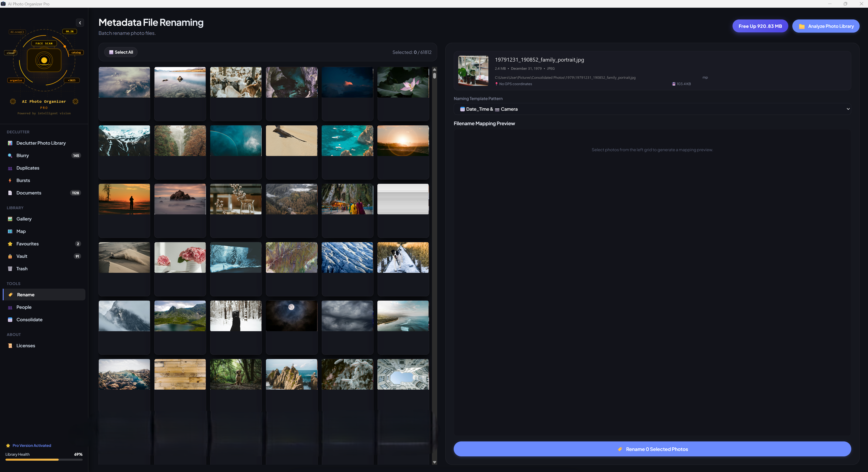The image size is (868, 472).
Task: Toggle the Select All checkbox
Action: click(111, 52)
